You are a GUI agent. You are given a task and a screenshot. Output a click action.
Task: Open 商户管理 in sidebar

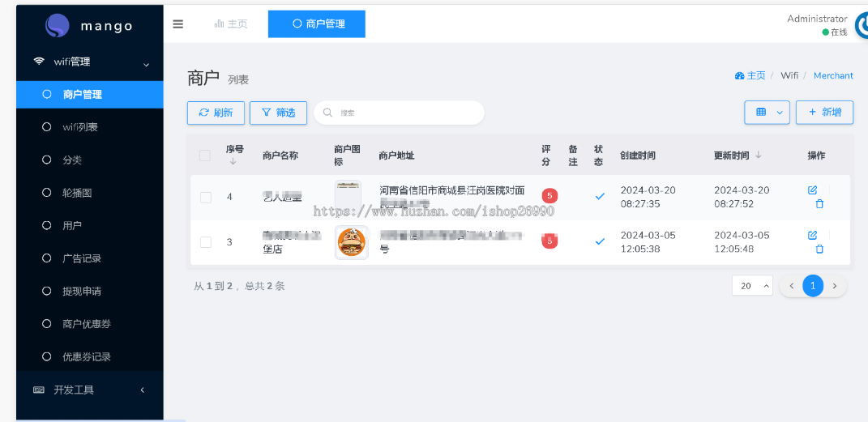pyautogui.click(x=90, y=95)
